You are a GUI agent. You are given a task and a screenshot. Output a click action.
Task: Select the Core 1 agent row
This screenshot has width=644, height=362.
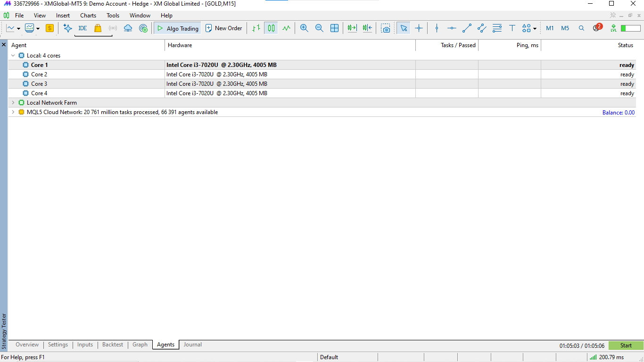[x=322, y=65]
